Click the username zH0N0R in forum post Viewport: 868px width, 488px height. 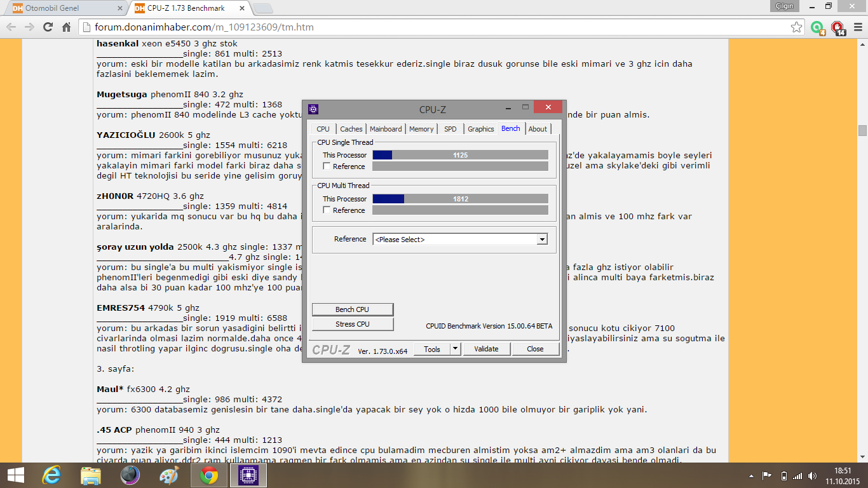coord(115,196)
